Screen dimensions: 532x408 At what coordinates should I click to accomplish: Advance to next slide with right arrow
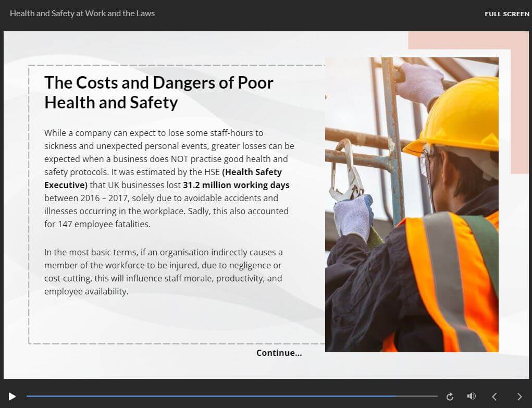coord(519,397)
